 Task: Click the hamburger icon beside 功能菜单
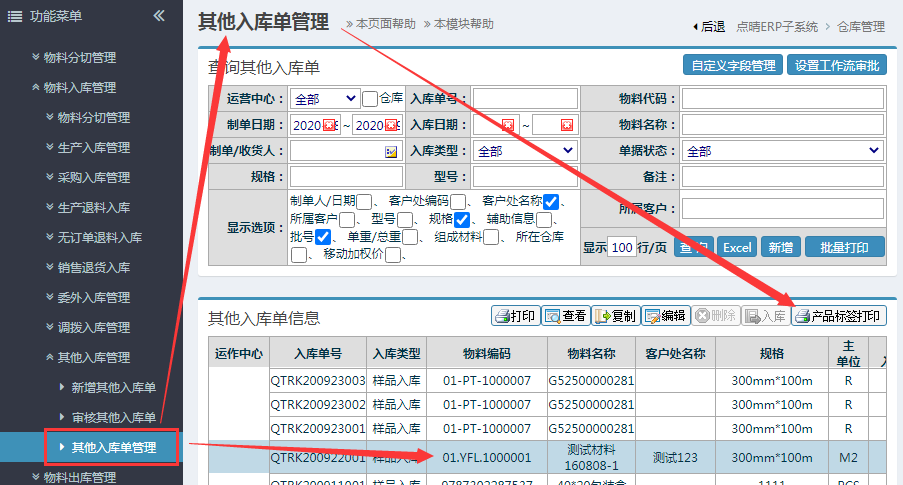coord(15,16)
